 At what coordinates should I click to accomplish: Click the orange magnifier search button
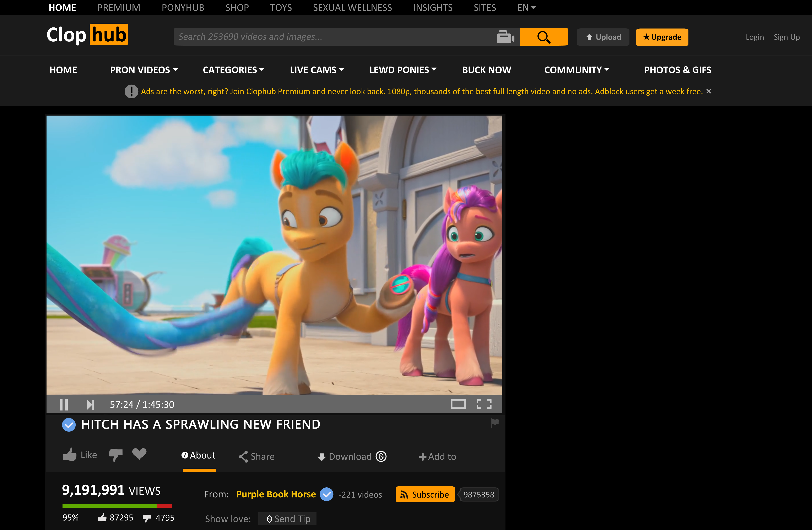543,37
